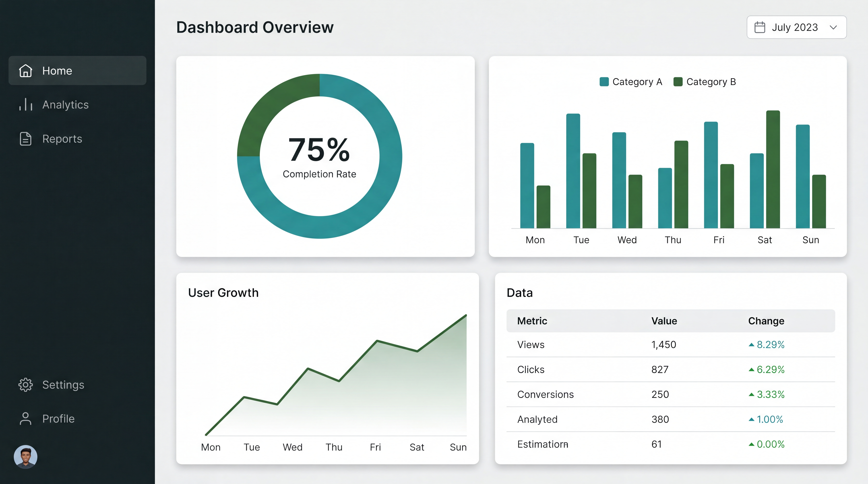Click the Dashboard Overview heading

click(255, 27)
